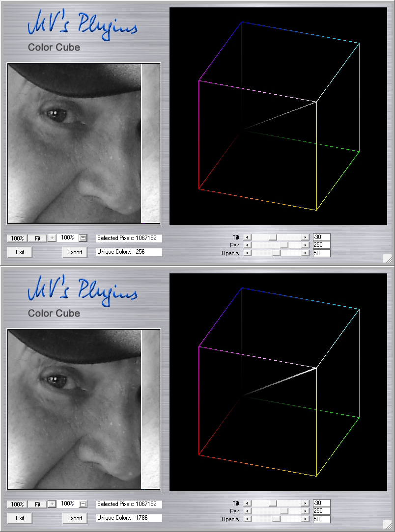
Task: Click the Pan slider thumb in the 256 colors window
Action: coord(284,245)
